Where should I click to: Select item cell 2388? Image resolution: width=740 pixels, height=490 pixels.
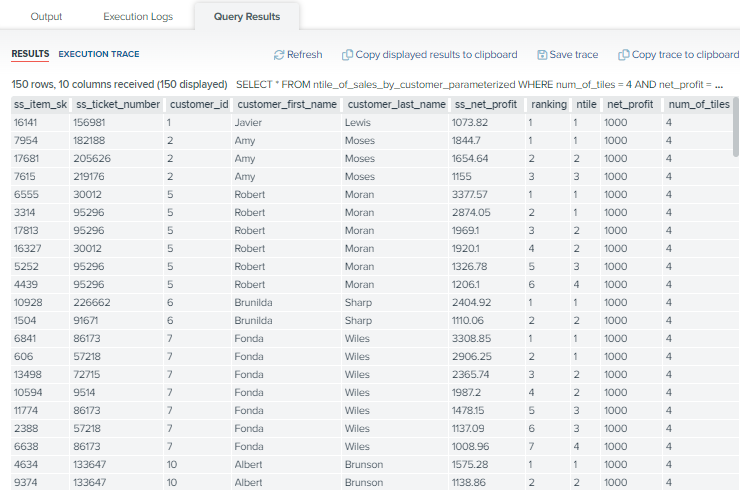(40, 429)
